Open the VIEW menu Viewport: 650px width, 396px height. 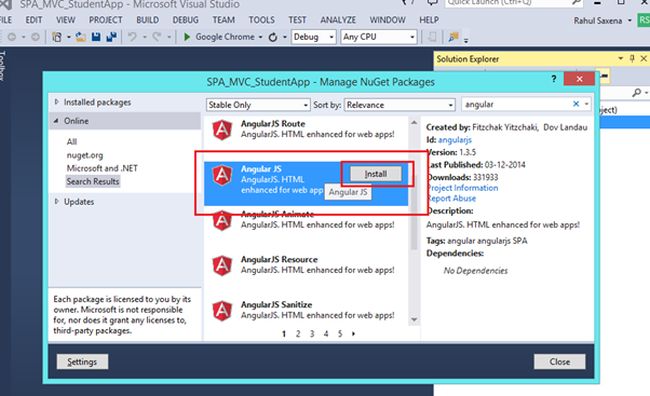[65, 20]
